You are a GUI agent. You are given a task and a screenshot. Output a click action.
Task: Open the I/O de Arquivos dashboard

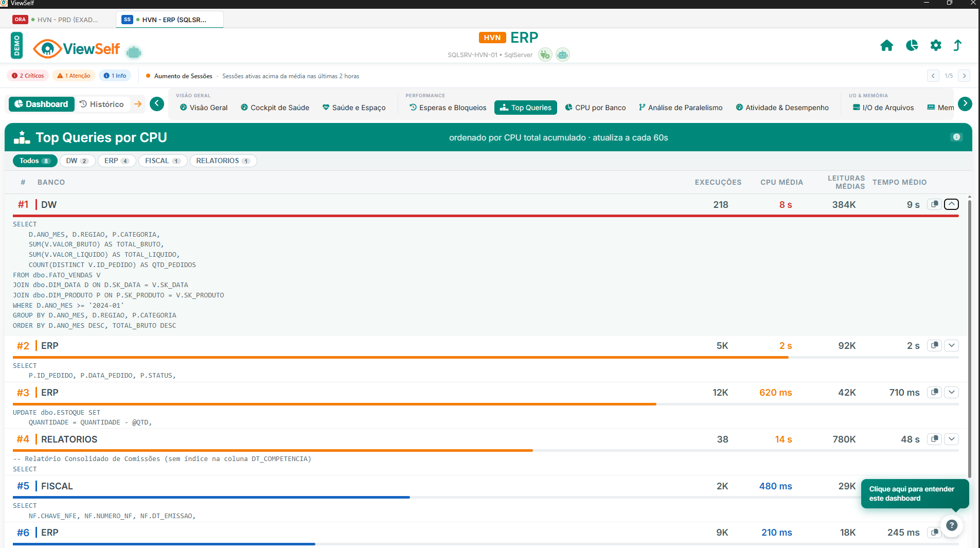(x=883, y=108)
